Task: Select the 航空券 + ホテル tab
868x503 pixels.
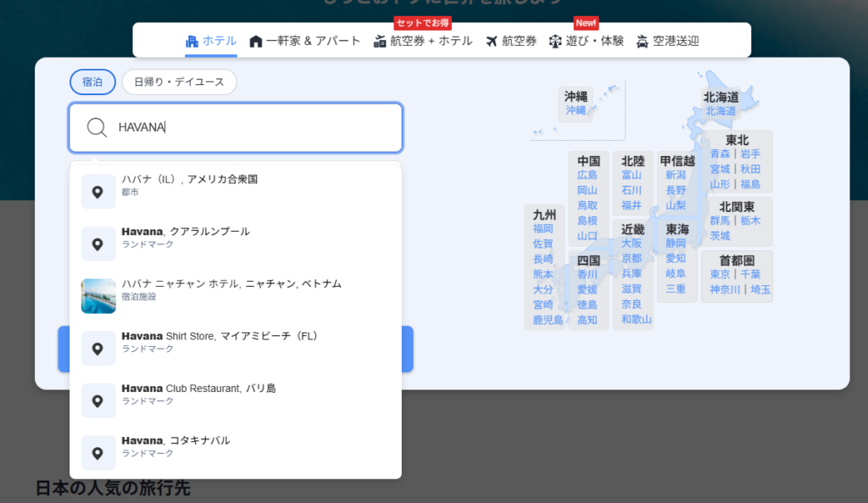Action: (423, 41)
